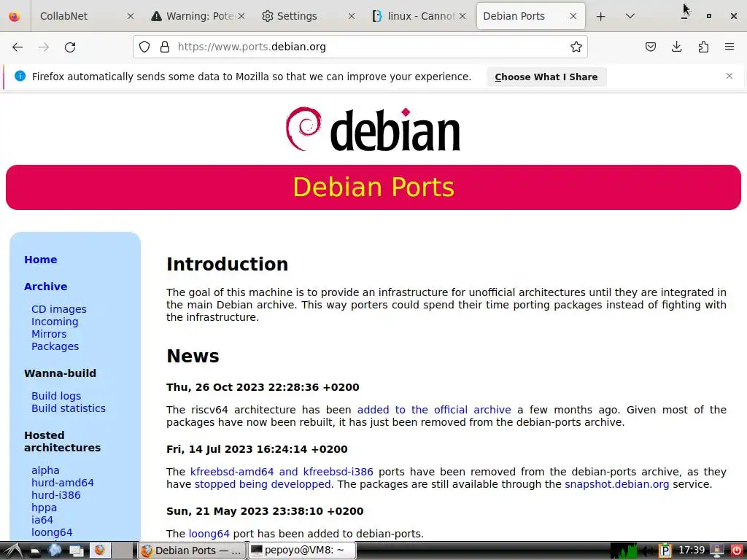Open the Packages link

[x=55, y=346]
